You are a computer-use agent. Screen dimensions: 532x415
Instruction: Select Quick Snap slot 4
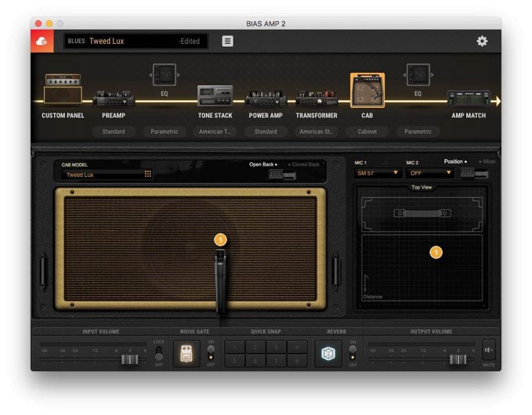point(297,347)
